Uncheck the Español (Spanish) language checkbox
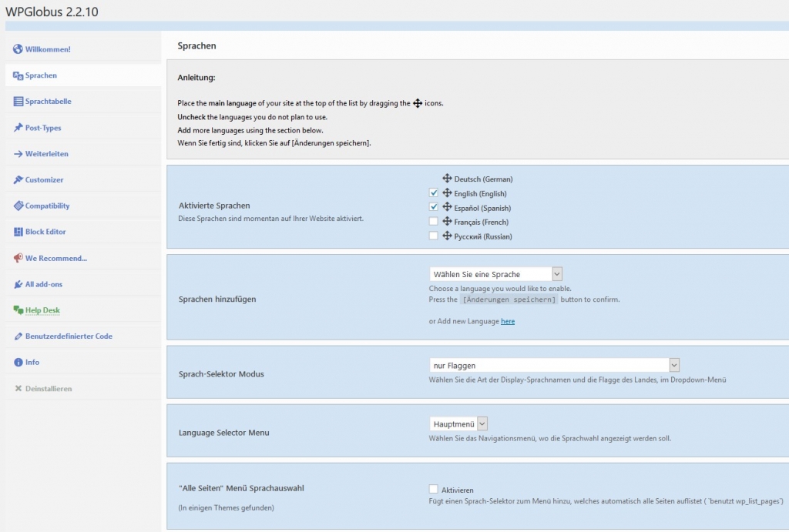 click(x=433, y=206)
